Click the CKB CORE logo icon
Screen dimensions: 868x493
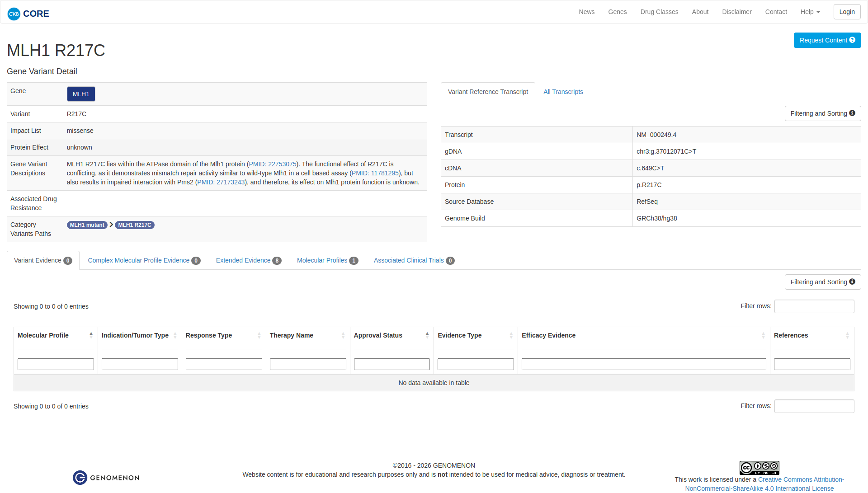(14, 14)
